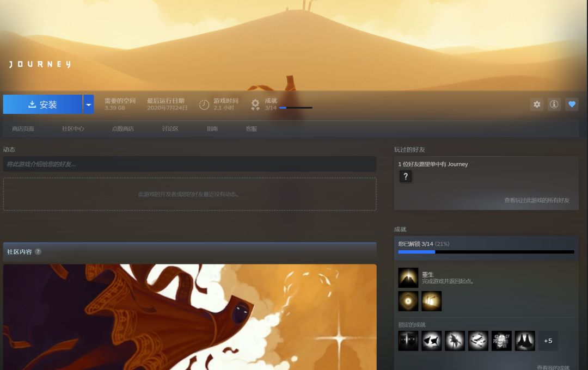This screenshot has width=588, height=370.
Task: Switch to the 讨论区 tab
Action: 170,129
